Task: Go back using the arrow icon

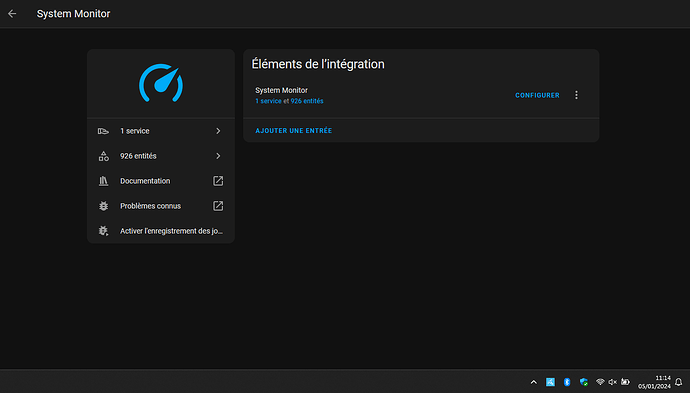Action: tap(12, 14)
